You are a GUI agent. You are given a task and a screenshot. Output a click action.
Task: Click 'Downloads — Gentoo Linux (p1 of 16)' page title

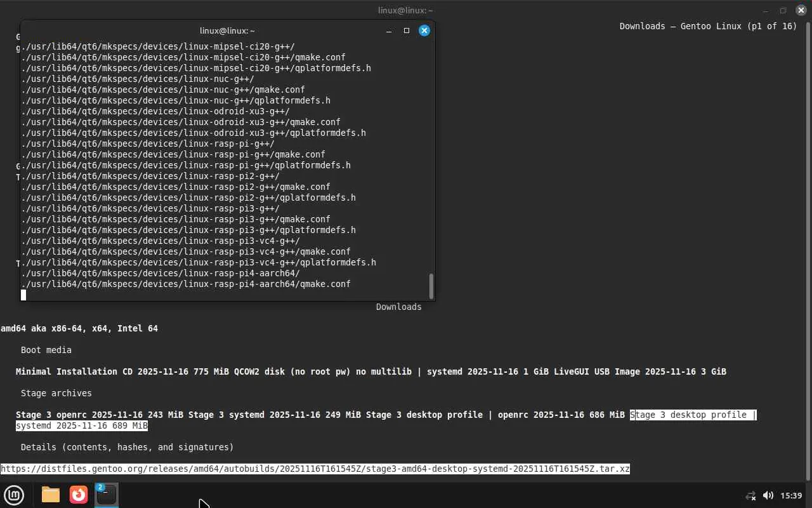tap(708, 26)
